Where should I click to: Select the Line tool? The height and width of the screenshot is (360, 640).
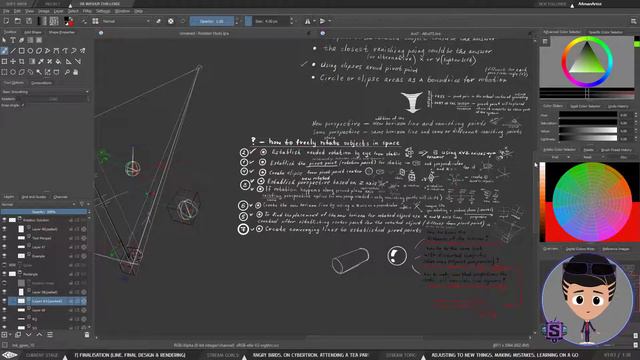(13, 51)
